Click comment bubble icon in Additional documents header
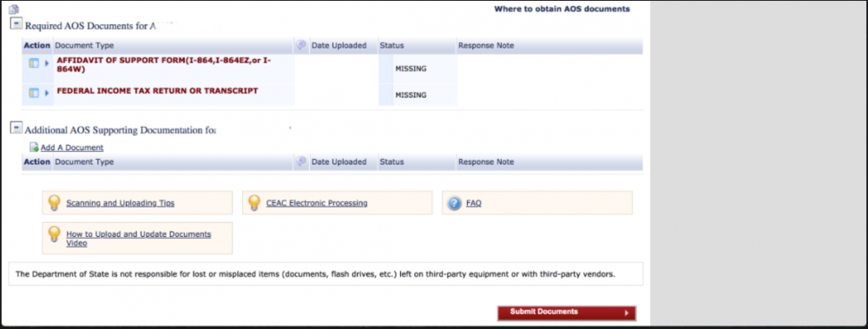868x329 pixels. [301, 161]
